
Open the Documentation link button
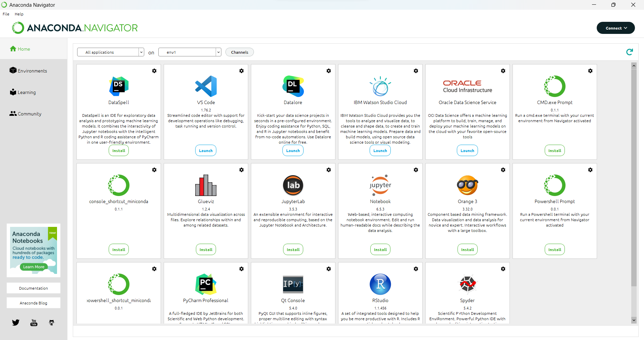coord(34,288)
